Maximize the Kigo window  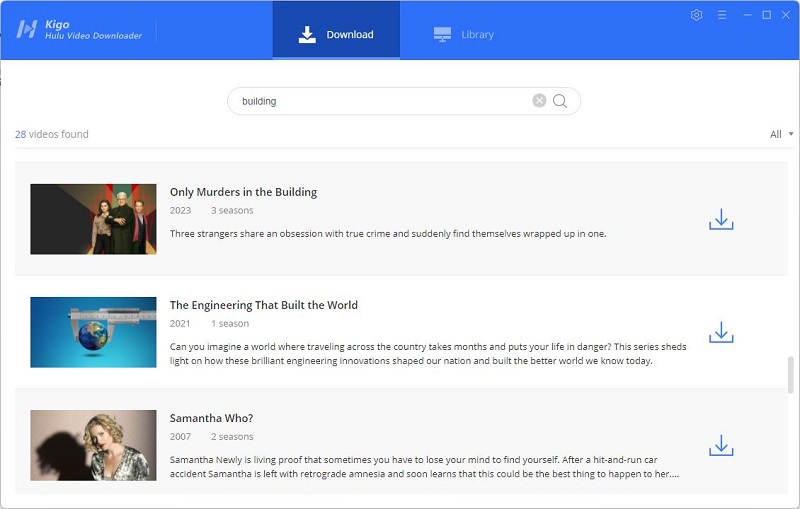[x=766, y=15]
